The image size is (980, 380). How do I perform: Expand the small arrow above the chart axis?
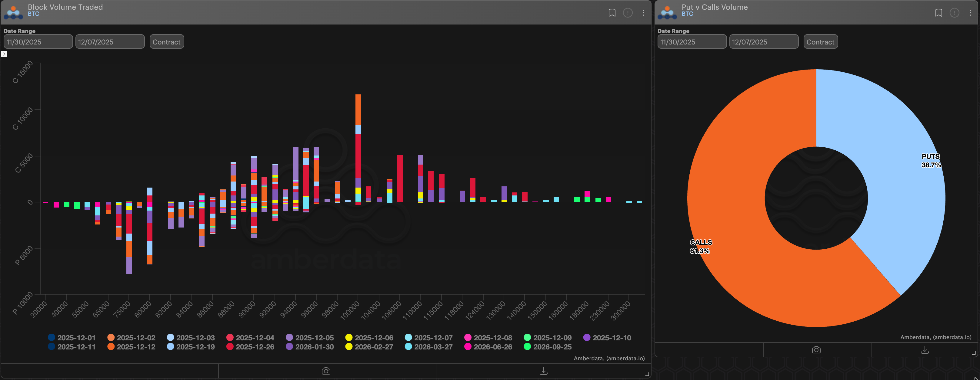tap(4, 54)
